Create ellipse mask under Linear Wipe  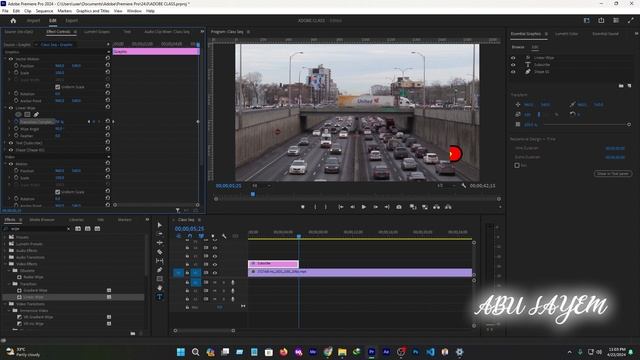click(18, 115)
